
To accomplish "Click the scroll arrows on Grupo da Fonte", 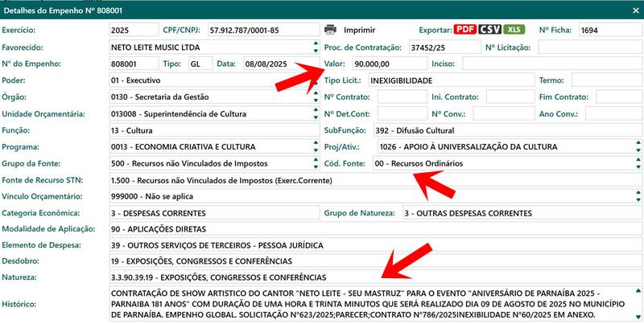I will [x=314, y=164].
